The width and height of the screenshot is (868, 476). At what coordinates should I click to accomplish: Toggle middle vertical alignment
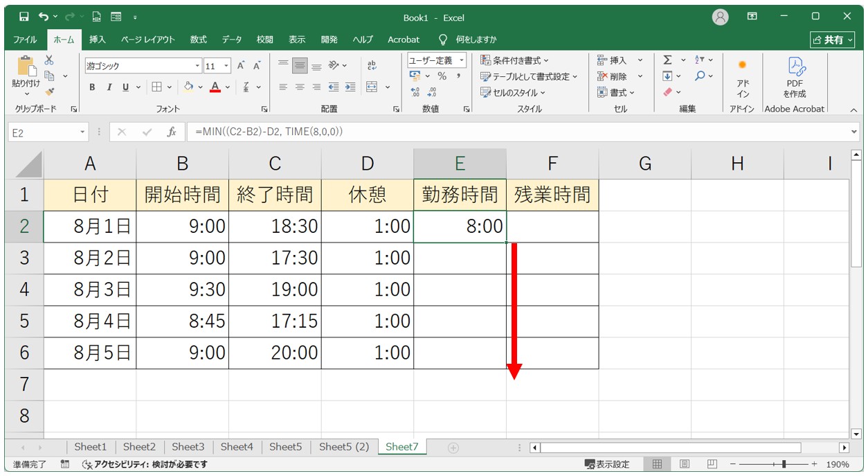point(300,66)
